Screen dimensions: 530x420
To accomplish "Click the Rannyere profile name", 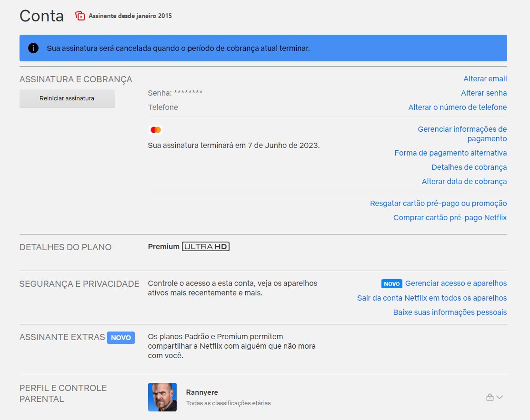I will [x=202, y=392].
